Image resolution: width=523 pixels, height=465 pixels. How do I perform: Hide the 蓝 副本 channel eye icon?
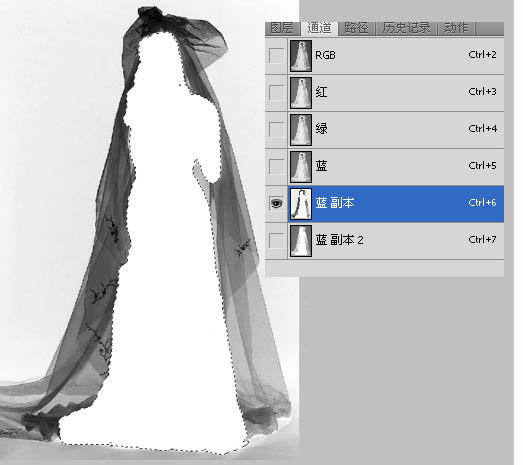276,203
